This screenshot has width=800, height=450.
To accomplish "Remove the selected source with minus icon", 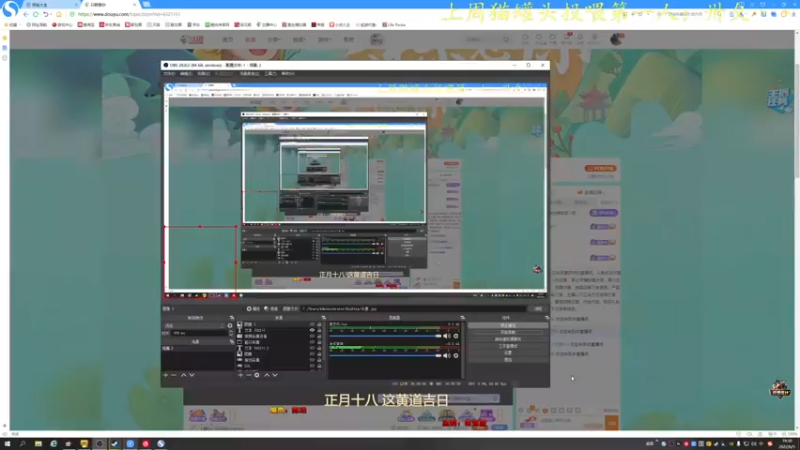I will [248, 375].
